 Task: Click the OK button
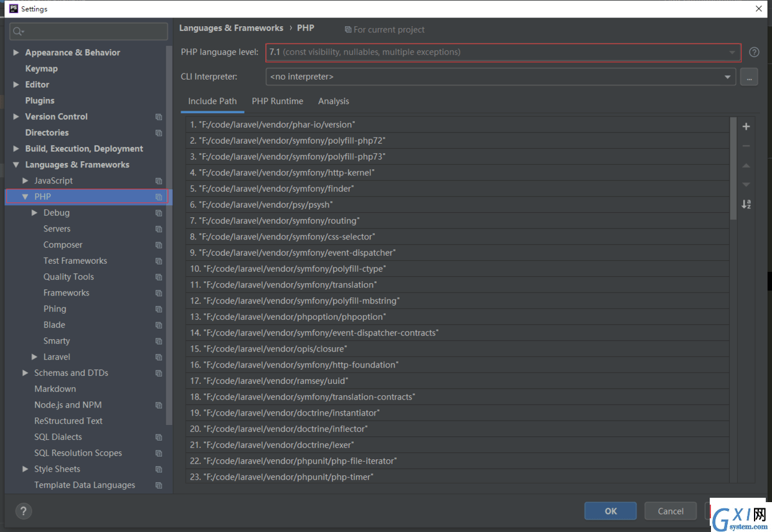(611, 511)
